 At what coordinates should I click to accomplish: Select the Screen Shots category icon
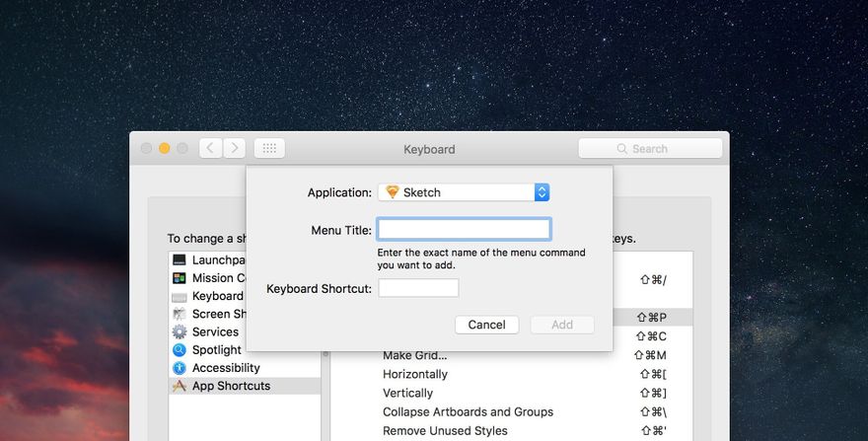[x=180, y=314]
